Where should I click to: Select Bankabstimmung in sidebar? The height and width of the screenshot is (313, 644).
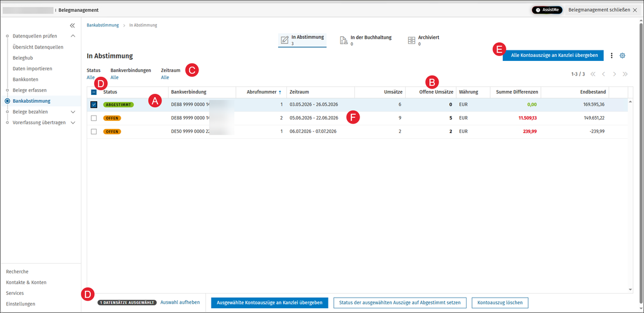(x=32, y=101)
